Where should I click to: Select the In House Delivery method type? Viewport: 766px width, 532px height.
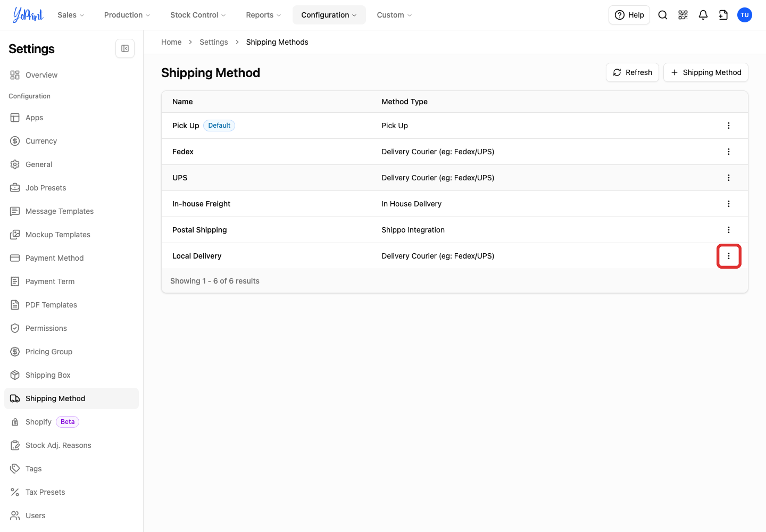pos(411,204)
